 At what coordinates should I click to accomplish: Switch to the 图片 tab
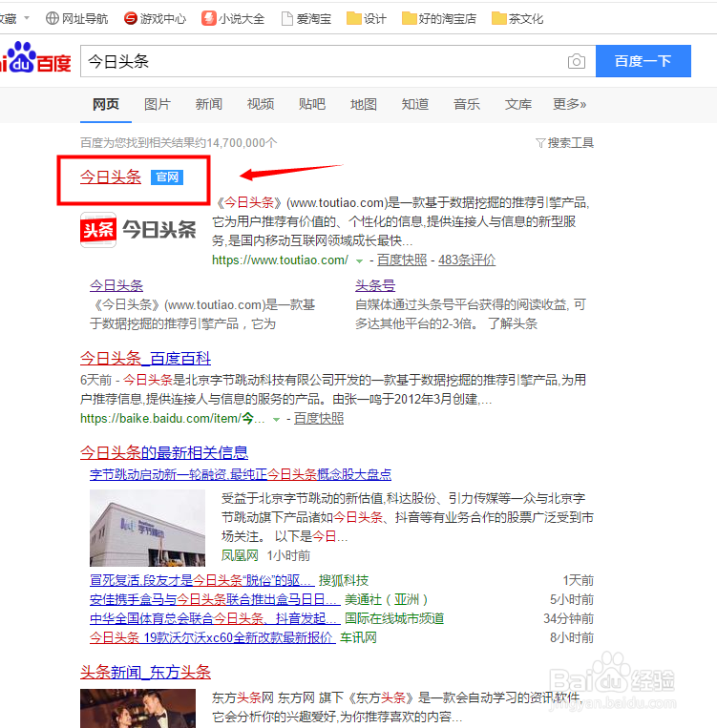158,104
